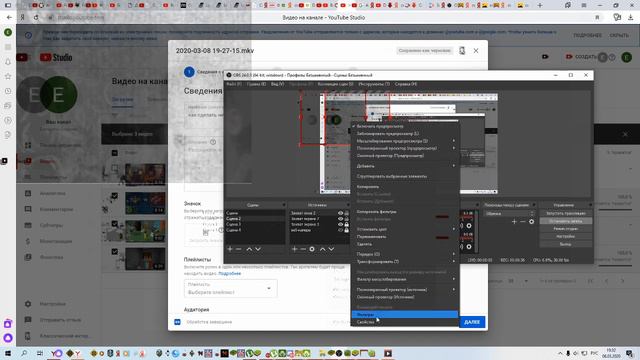Expand the Фильтр масштабирования submenu
Viewport: 640px width, 360px height.
pos(405,279)
